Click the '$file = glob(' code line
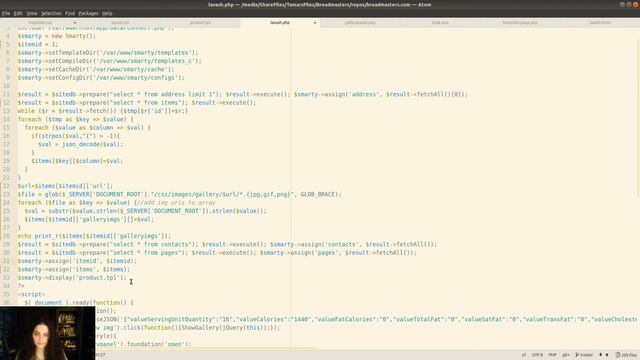The width and height of the screenshot is (640, 360). point(180,194)
